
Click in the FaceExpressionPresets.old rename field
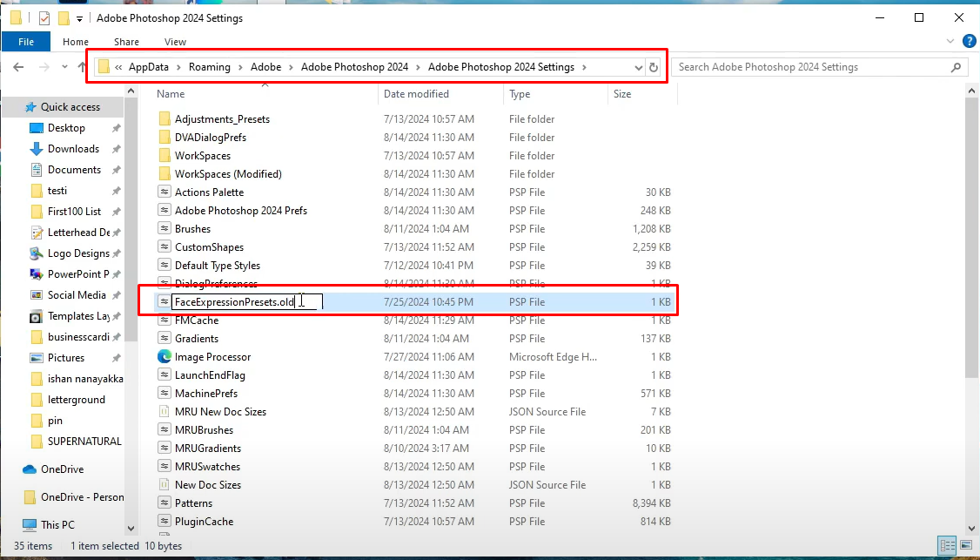click(247, 302)
